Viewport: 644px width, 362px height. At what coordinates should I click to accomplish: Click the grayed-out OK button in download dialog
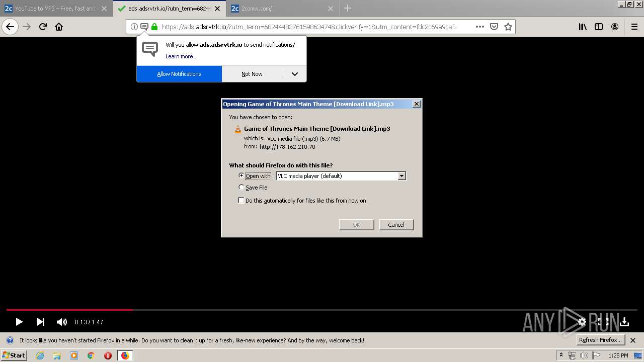tap(356, 225)
